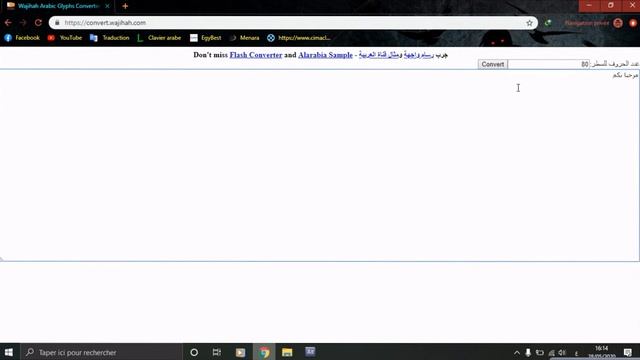This screenshot has width=640, height=360.
Task: Open the Clavier arabe bookmark
Action: 159,38
